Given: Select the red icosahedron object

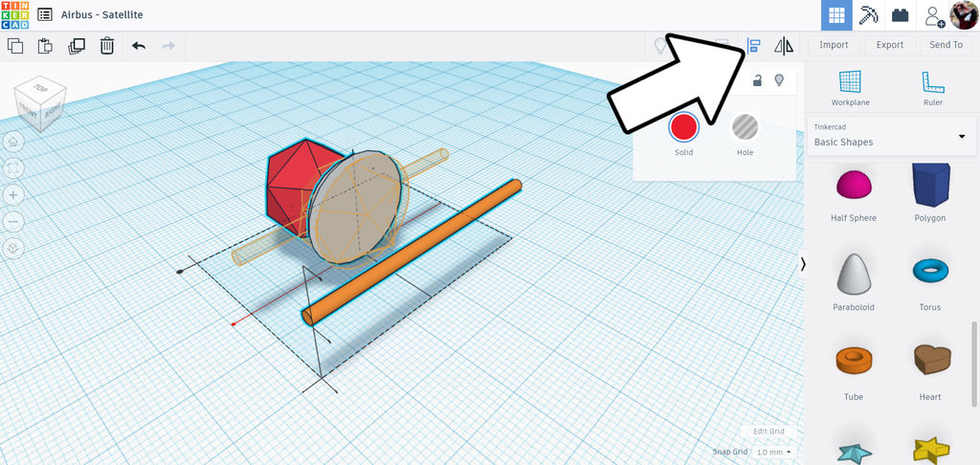Looking at the screenshot, I should pos(289,188).
